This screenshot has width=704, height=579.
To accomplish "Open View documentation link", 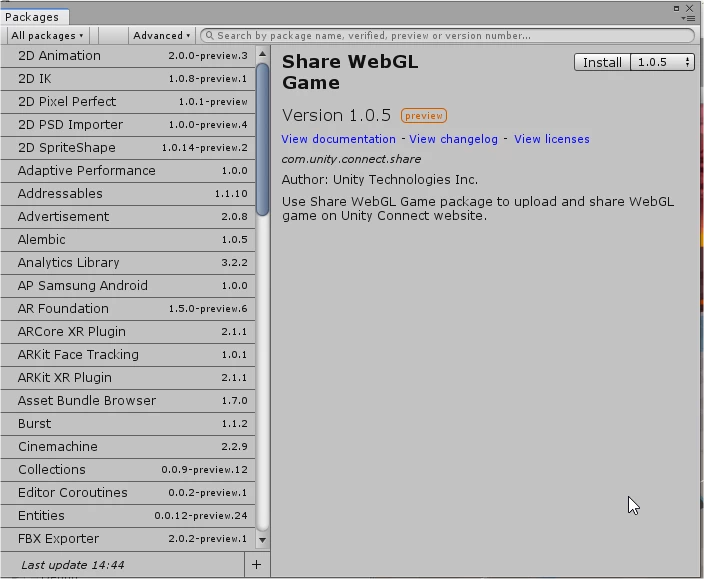I will (339, 139).
